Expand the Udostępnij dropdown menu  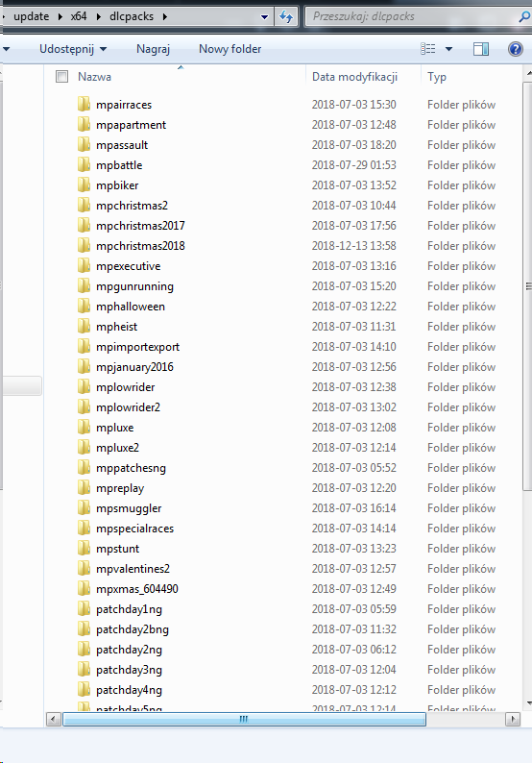point(73,49)
